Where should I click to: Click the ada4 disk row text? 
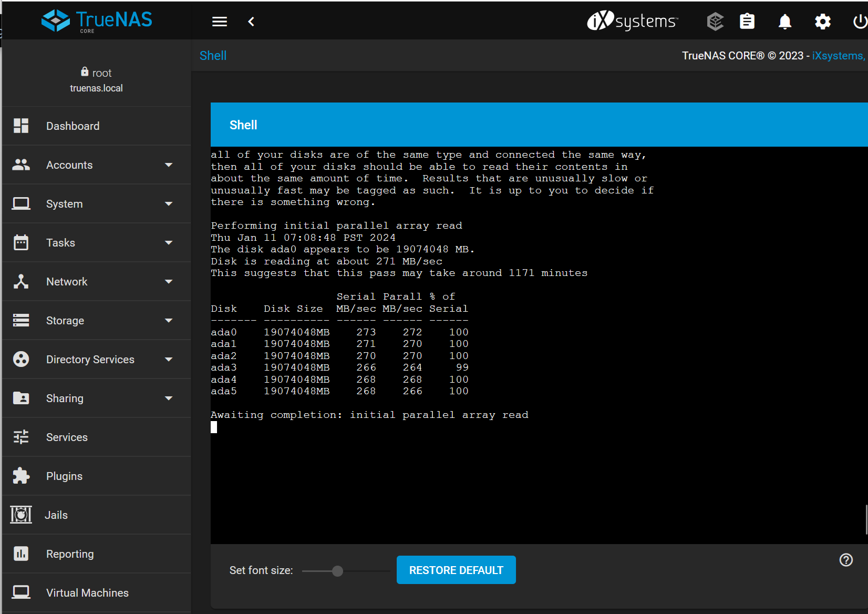[339, 380]
